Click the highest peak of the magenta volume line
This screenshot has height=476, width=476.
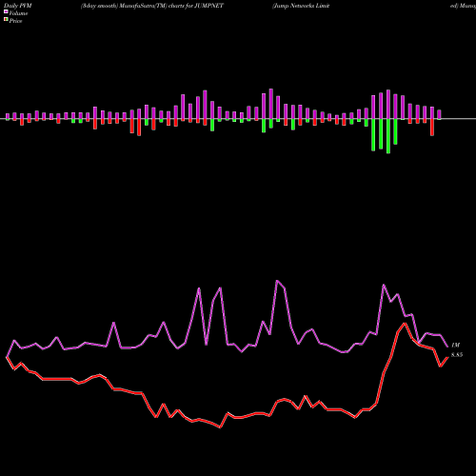tap(277, 281)
